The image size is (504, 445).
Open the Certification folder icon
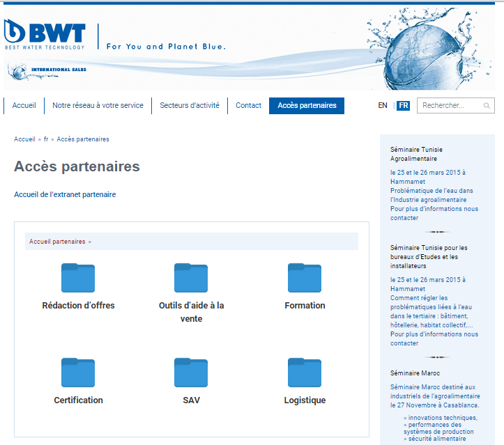78,373
